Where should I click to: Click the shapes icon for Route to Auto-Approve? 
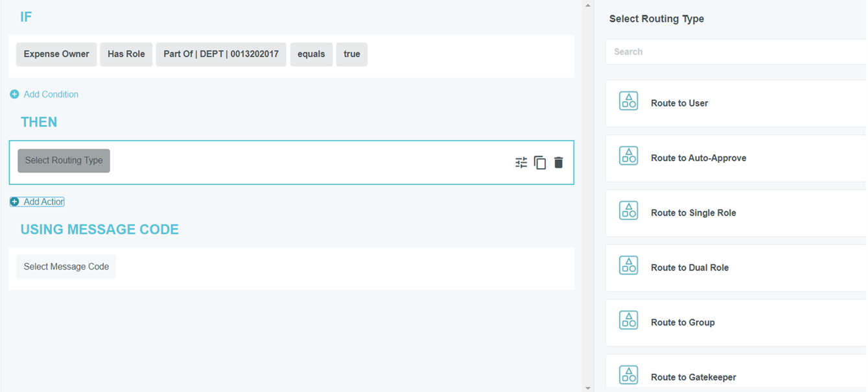tap(628, 156)
